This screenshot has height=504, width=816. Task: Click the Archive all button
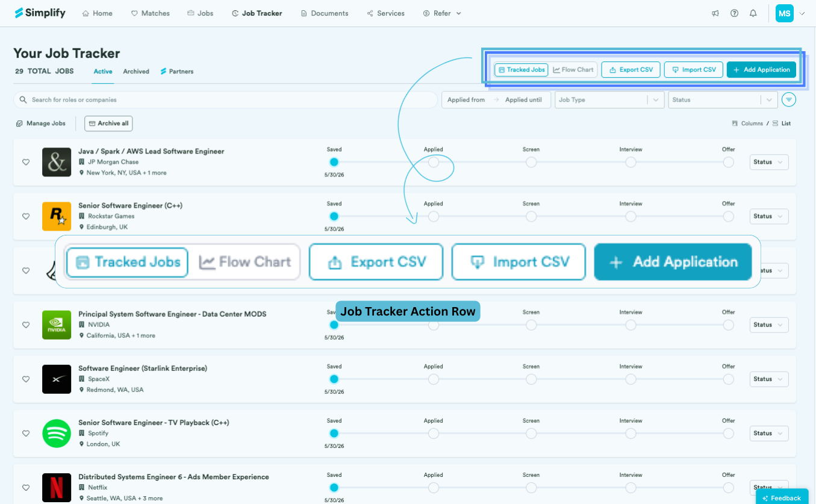pyautogui.click(x=108, y=123)
